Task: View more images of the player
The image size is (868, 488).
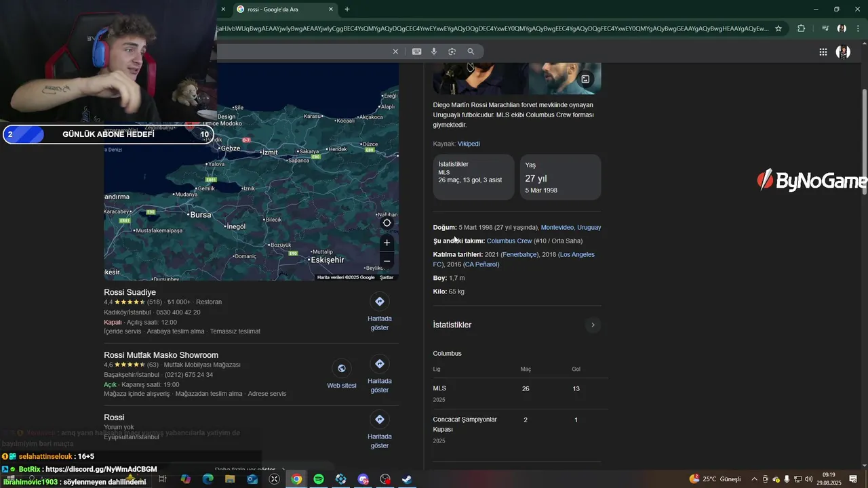Action: click(585, 79)
